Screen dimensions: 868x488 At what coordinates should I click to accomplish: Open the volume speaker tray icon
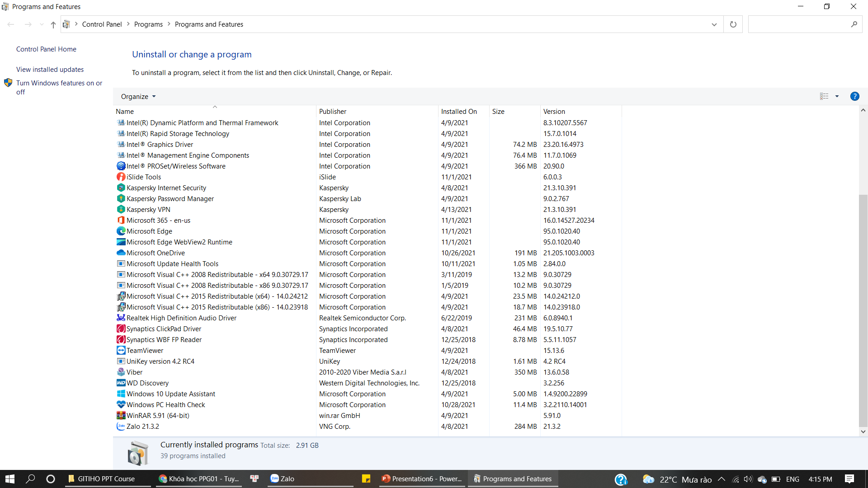(748, 479)
